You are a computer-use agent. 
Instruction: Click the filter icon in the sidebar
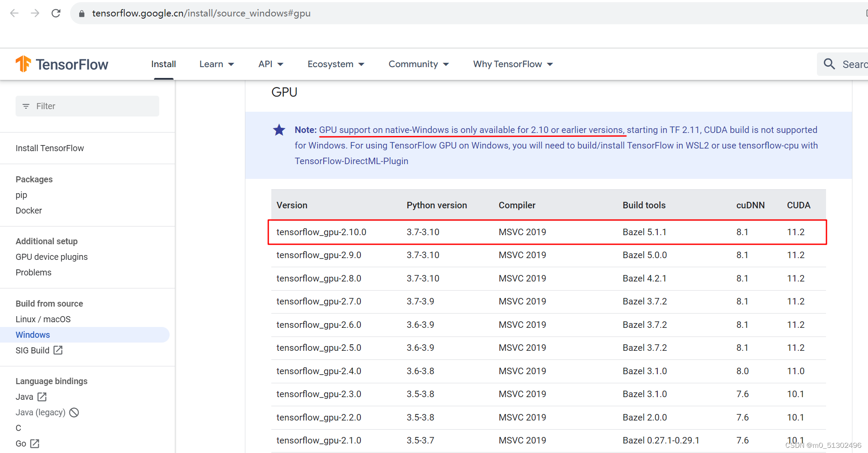coord(26,106)
